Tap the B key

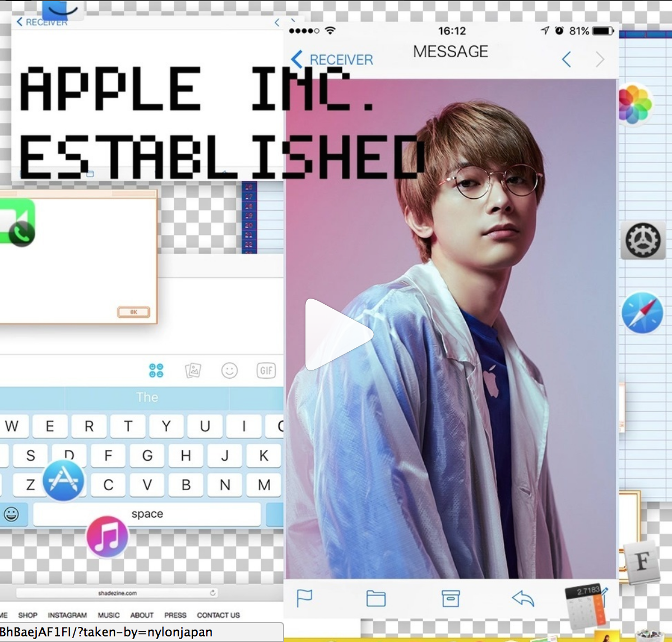pyautogui.click(x=186, y=485)
